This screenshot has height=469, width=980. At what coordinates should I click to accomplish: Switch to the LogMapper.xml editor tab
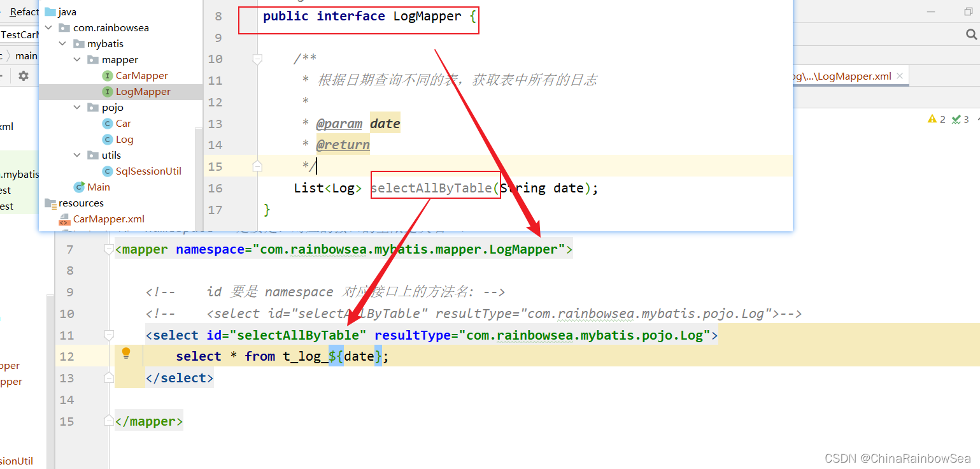click(x=844, y=76)
